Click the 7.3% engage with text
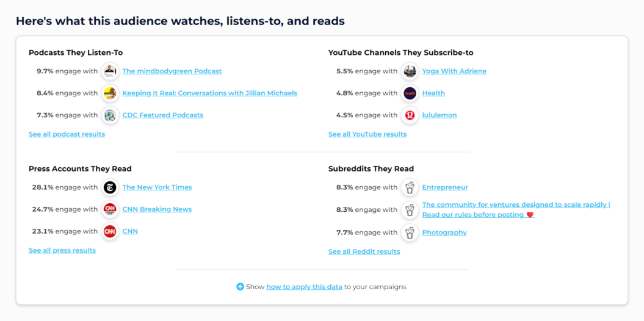 click(x=67, y=115)
